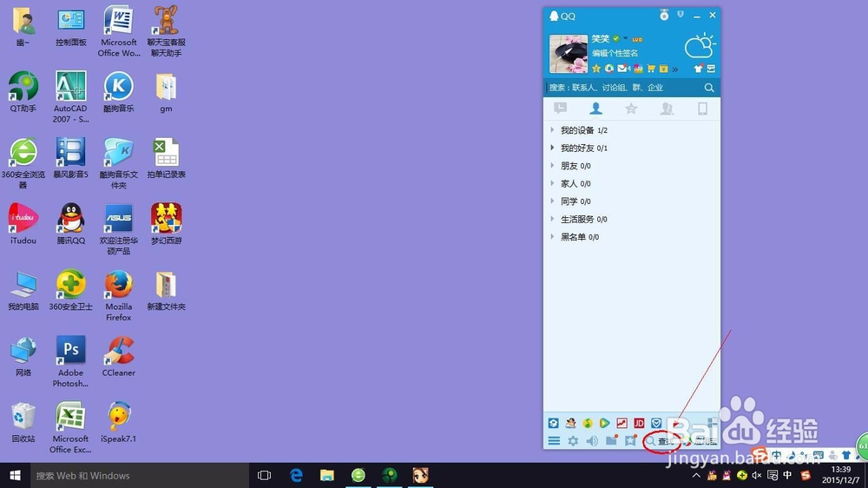Switch to groups tab
Image resolution: width=868 pixels, height=488 pixels.
coord(667,109)
